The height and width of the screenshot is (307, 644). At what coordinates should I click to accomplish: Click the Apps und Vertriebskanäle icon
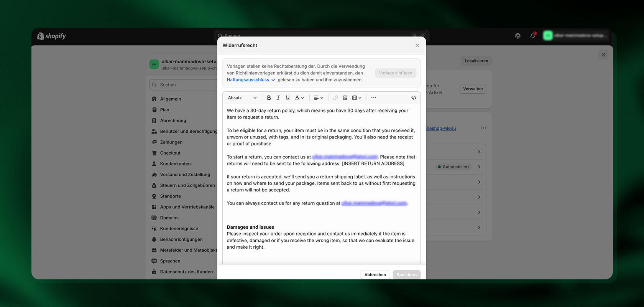(154, 207)
